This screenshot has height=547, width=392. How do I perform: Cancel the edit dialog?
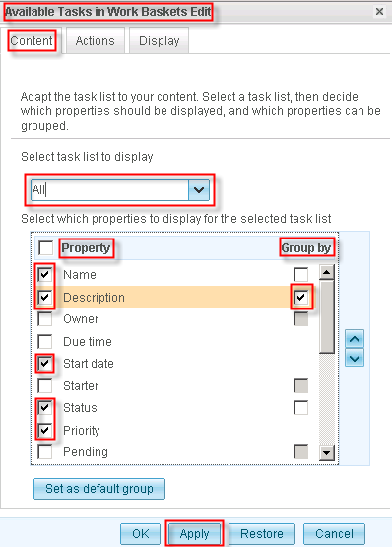pyautogui.click(x=334, y=534)
